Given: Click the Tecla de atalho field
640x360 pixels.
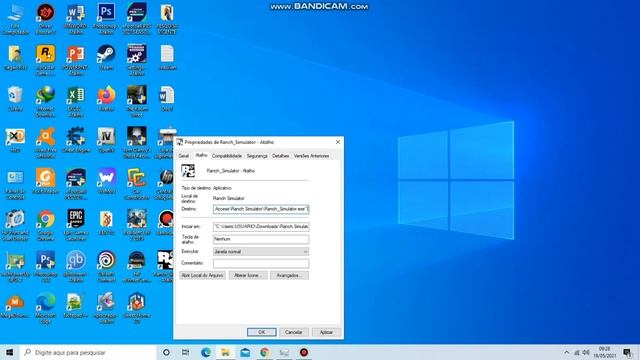Looking at the screenshot, I should pyautogui.click(x=261, y=239).
